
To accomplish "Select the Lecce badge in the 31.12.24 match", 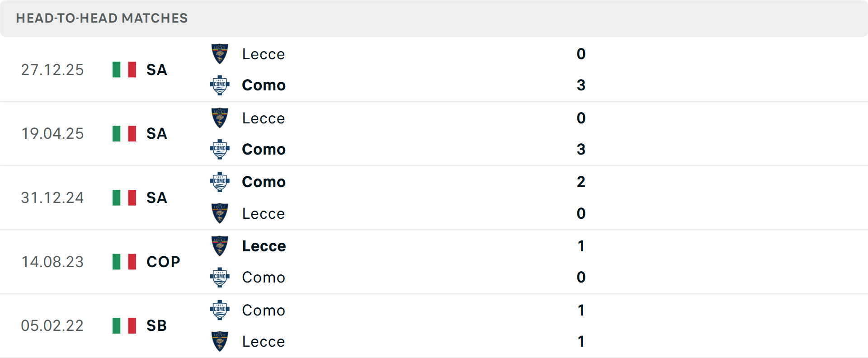I will (220, 213).
